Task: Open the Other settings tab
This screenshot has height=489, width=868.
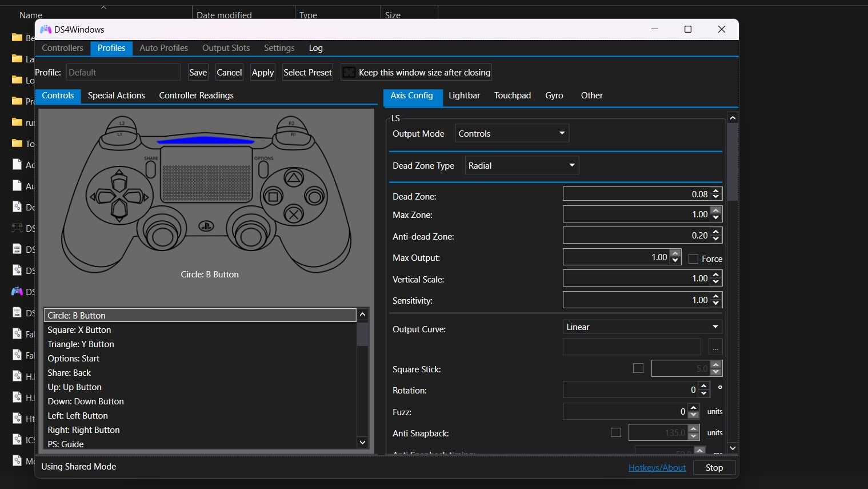Action: click(x=592, y=96)
